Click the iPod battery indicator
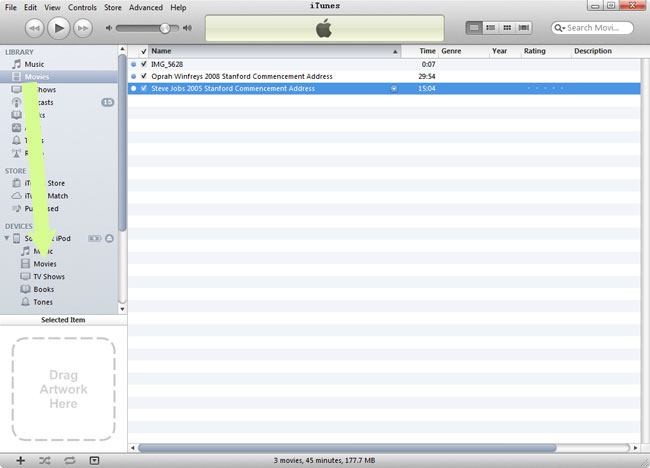This screenshot has height=468, width=650. click(x=95, y=238)
